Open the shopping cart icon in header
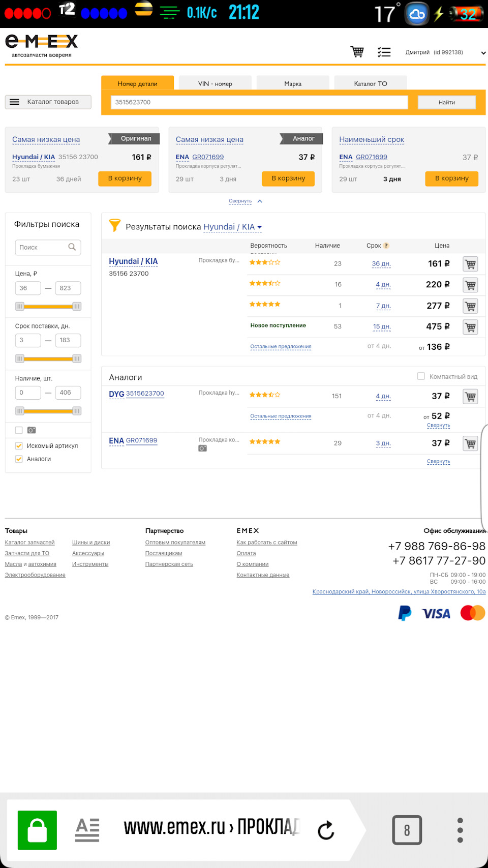The image size is (488, 868). coord(357,52)
